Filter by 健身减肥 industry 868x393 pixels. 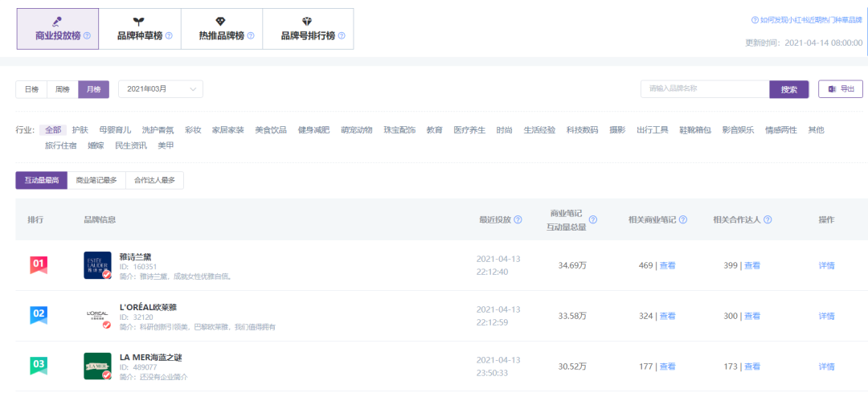314,130
